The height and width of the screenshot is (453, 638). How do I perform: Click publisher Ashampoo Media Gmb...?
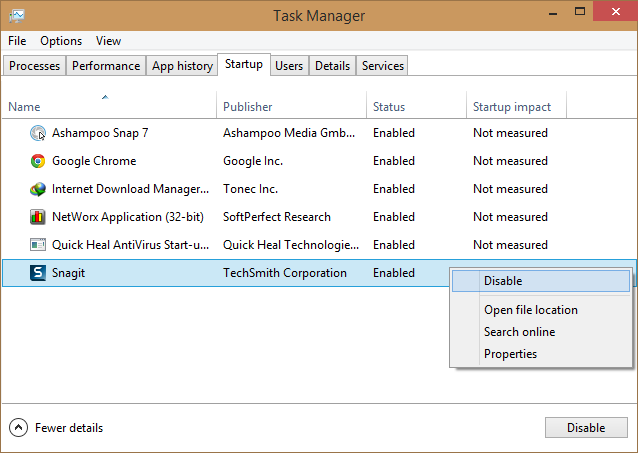[289, 133]
